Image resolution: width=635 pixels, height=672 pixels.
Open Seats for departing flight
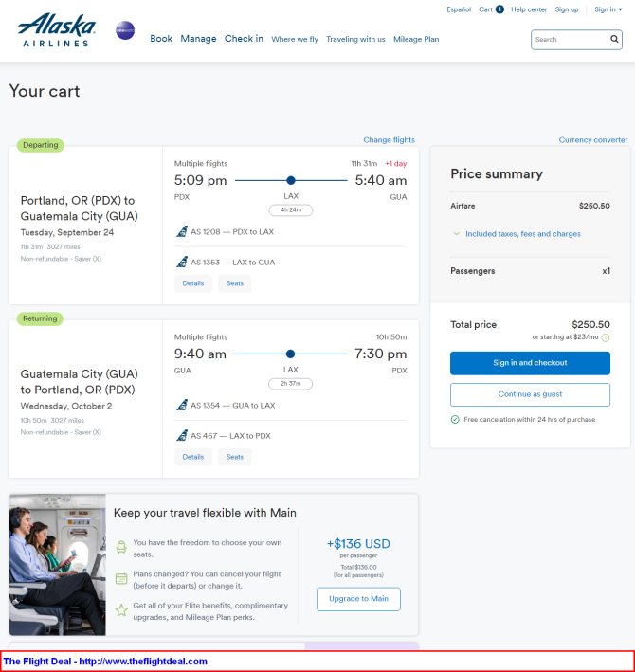point(235,283)
